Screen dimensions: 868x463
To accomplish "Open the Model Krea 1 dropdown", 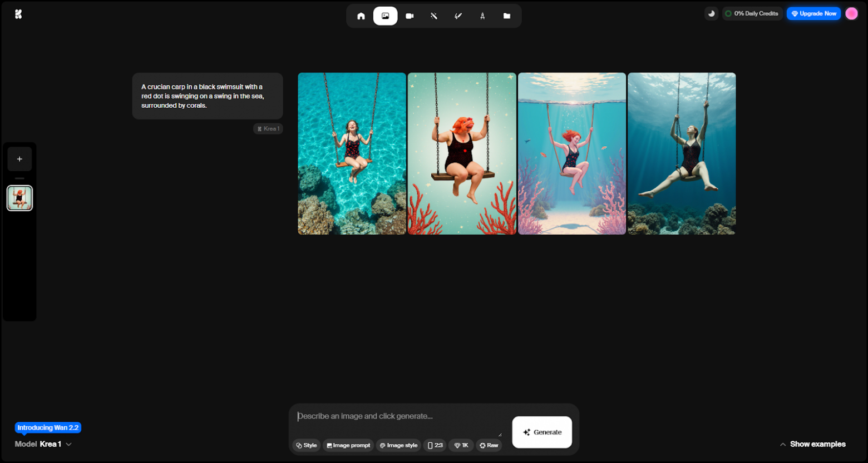I will click(43, 444).
